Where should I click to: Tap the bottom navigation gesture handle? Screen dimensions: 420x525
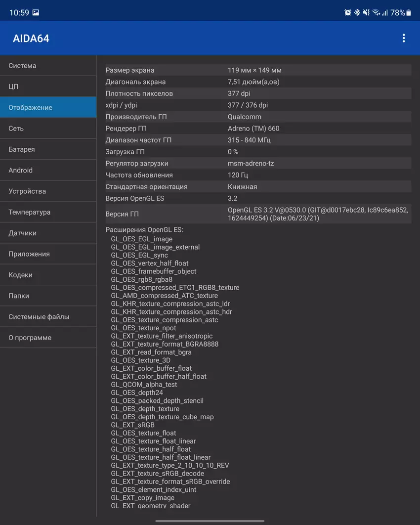[x=210, y=521]
